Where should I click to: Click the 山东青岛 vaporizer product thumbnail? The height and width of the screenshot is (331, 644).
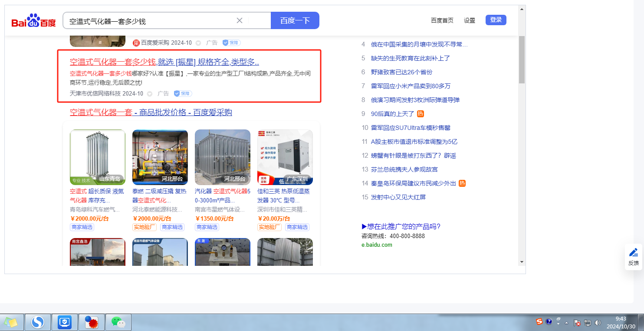[98, 157]
